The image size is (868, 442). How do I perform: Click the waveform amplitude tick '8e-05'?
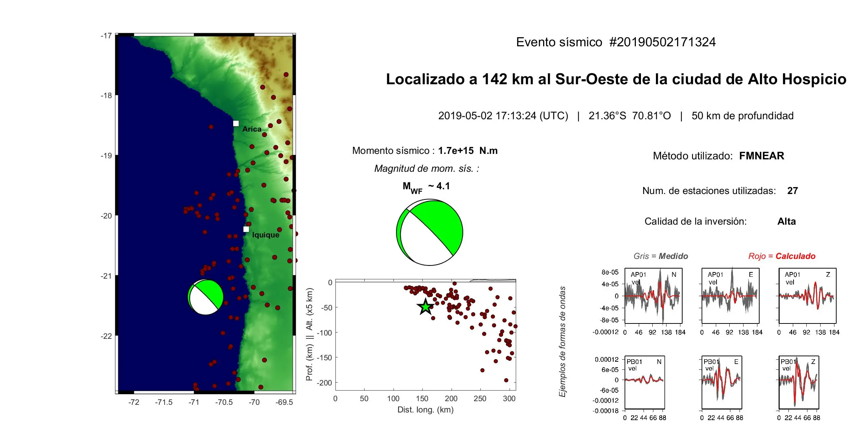pos(610,272)
